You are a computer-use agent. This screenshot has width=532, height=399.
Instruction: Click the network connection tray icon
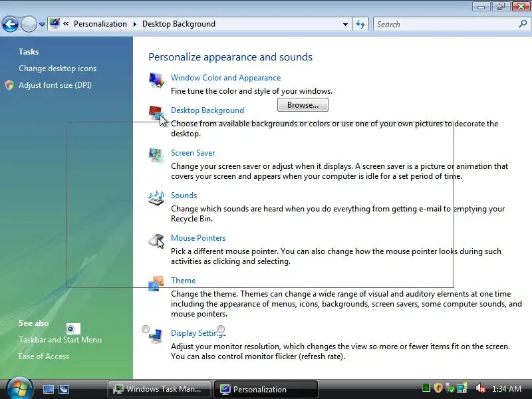tap(462, 388)
